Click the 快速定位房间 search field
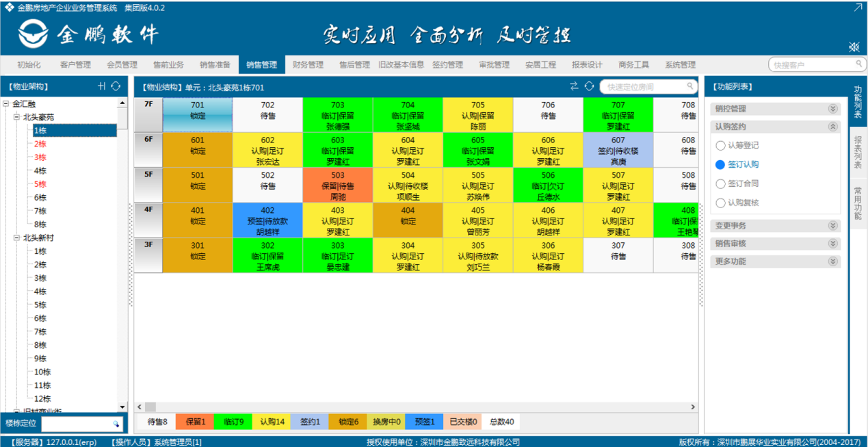Screen dimensions: 868x447 tap(643, 87)
